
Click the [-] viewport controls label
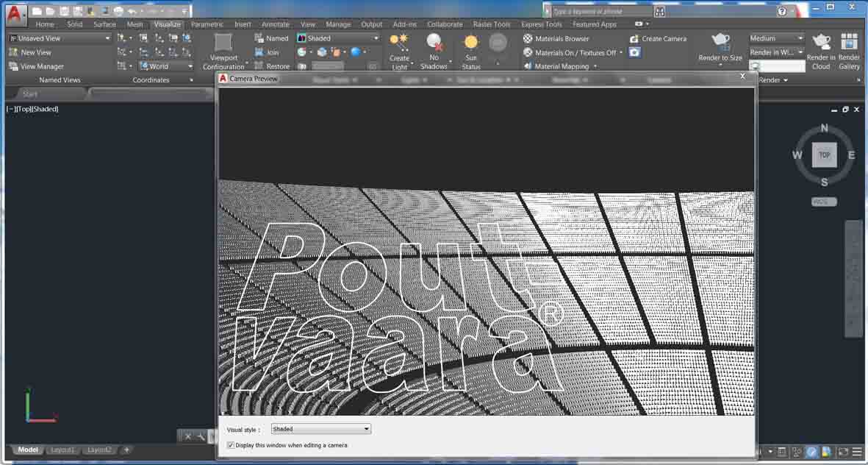click(x=10, y=109)
